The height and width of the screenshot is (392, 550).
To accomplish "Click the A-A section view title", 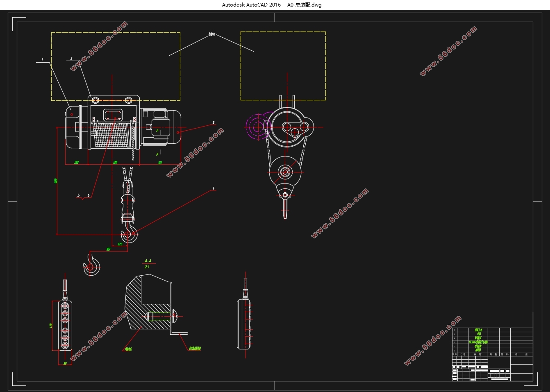I will click(148, 261).
